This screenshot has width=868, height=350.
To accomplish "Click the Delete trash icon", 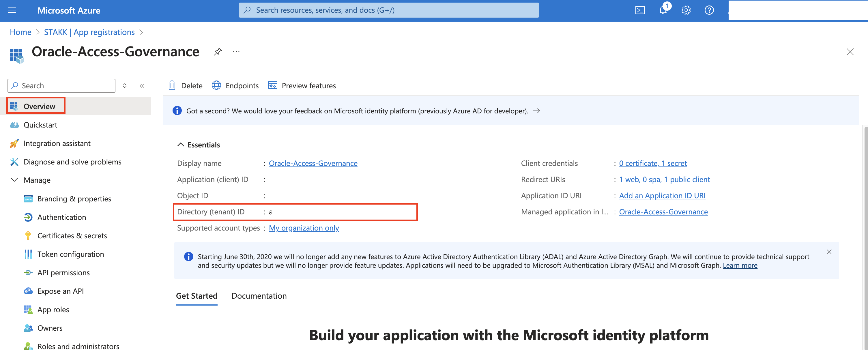I will point(172,85).
